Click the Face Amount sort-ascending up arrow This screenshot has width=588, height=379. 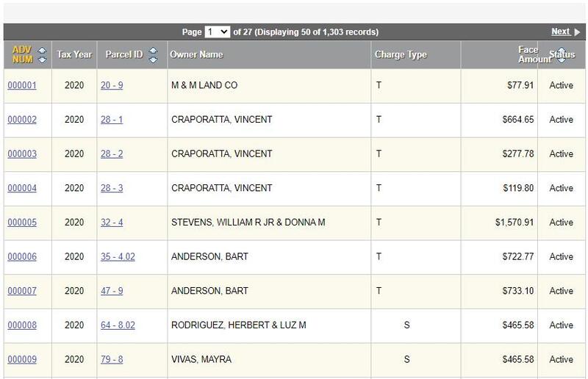pos(562,50)
